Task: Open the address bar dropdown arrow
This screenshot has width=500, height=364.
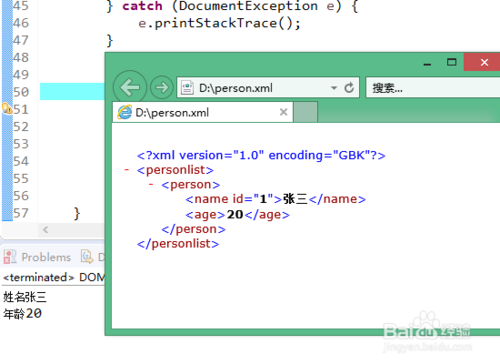Action: (x=334, y=88)
